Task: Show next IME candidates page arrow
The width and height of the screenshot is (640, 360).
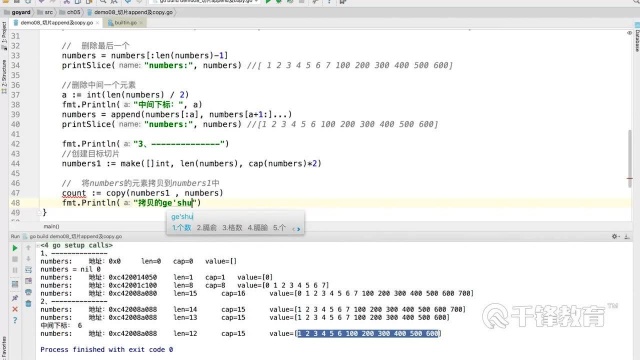Action: point(299,229)
